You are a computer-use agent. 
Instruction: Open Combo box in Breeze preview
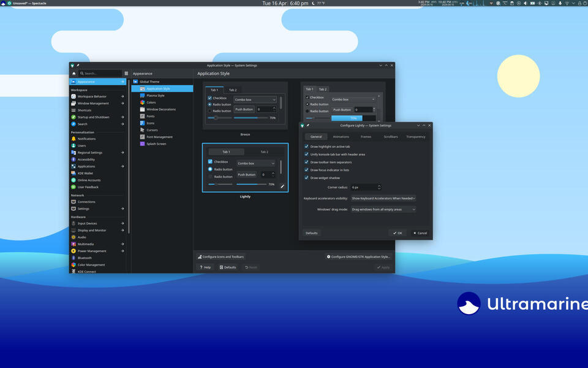pyautogui.click(x=255, y=99)
